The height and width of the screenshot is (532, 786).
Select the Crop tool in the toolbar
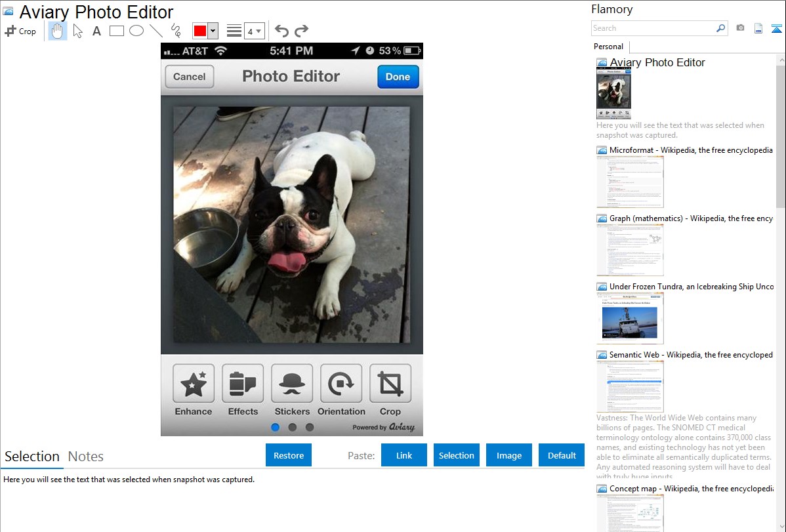tap(20, 31)
